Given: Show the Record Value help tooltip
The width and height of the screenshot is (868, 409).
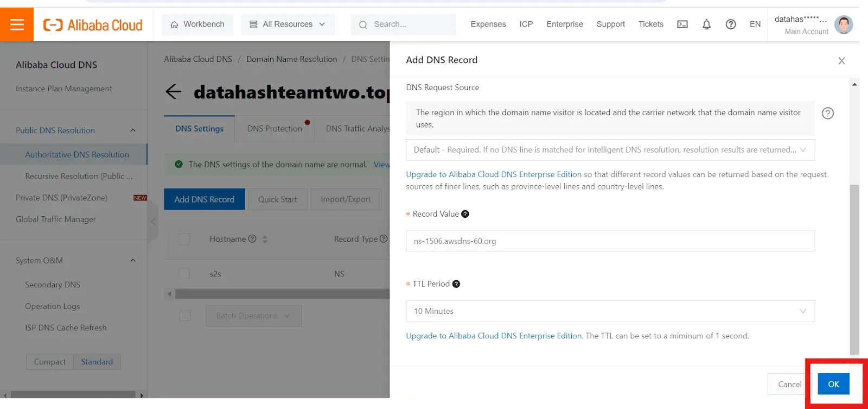Looking at the screenshot, I should coord(465,214).
